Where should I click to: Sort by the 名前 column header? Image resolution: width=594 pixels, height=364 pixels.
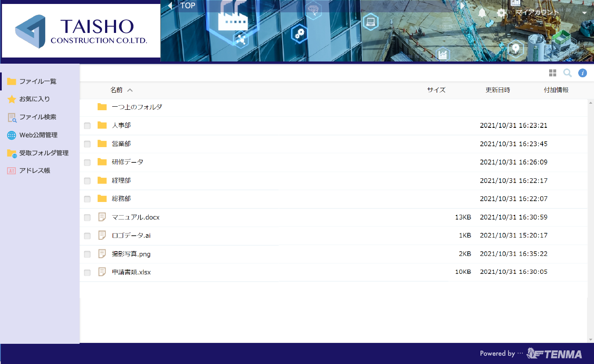(117, 90)
